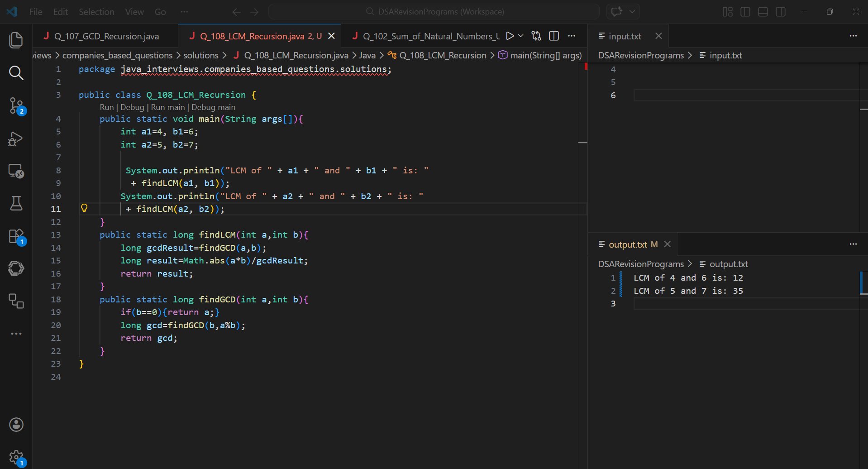Toggle the primary side bar layout button
Viewport: 868px width, 469px height.
point(745,12)
